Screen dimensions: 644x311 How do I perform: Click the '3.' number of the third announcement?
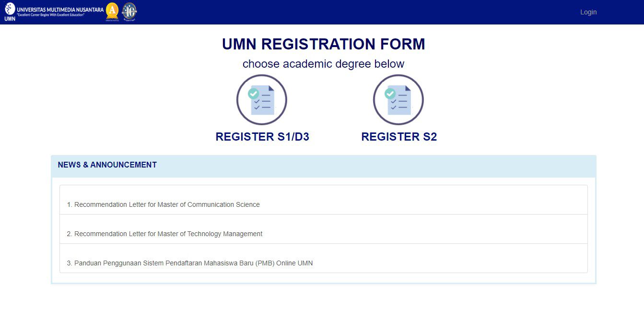pos(70,263)
